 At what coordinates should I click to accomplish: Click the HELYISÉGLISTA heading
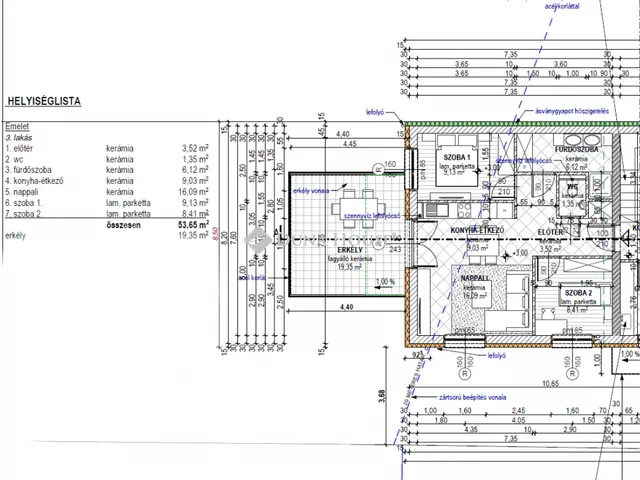pyautogui.click(x=43, y=101)
